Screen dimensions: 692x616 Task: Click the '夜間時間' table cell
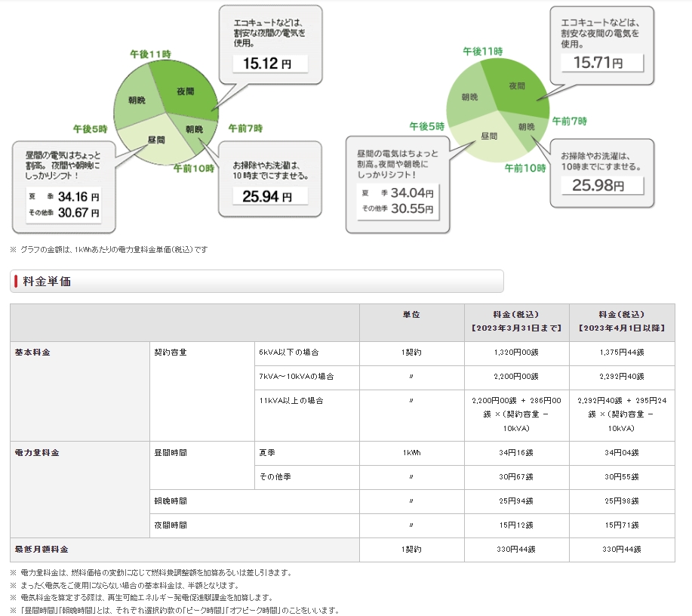(254, 525)
